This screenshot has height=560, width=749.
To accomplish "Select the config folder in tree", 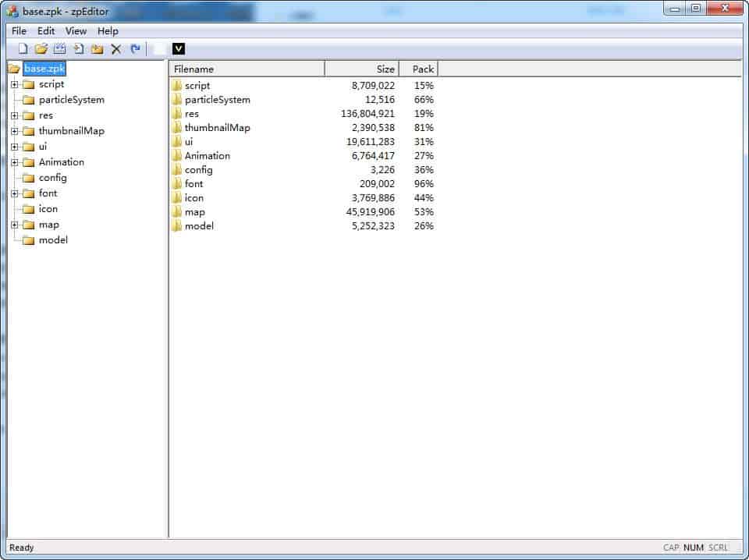I will pos(52,178).
